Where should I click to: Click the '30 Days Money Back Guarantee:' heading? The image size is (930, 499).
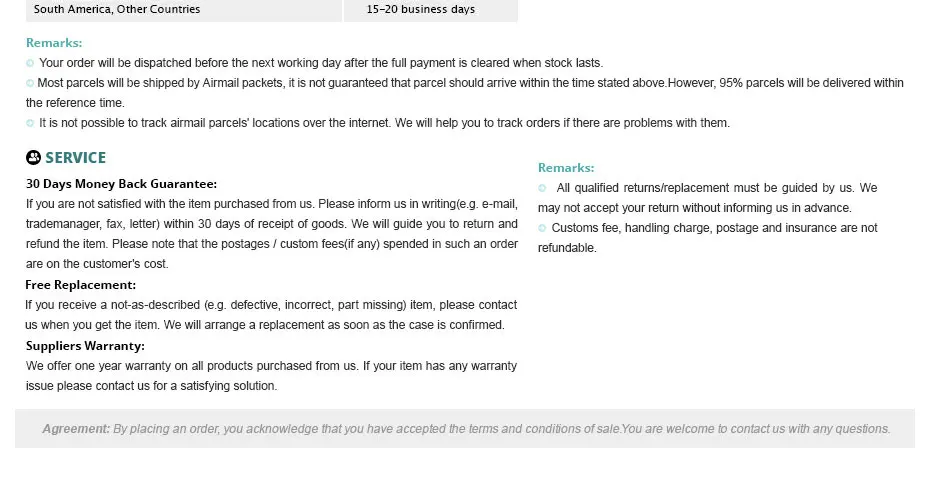click(x=121, y=184)
